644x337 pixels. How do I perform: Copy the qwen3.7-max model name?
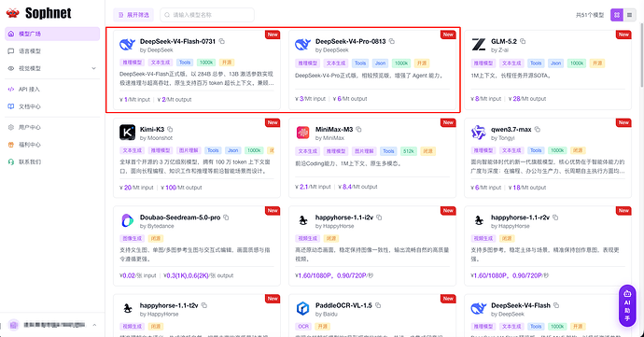pyautogui.click(x=538, y=129)
